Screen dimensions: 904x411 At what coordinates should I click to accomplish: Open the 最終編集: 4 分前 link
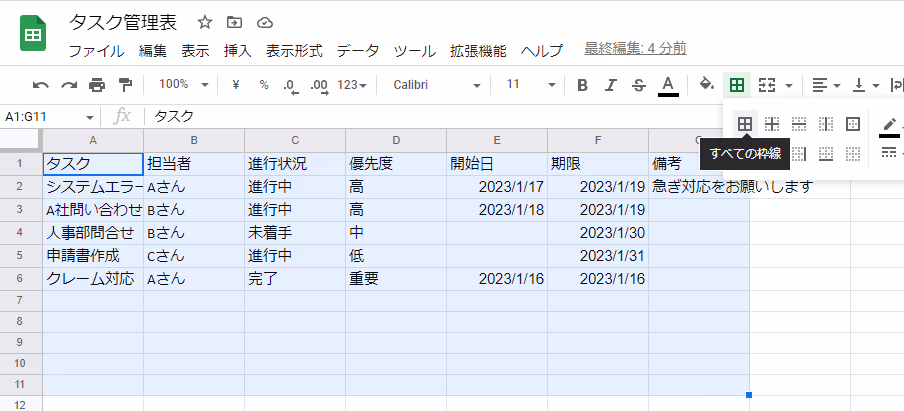pyautogui.click(x=635, y=48)
